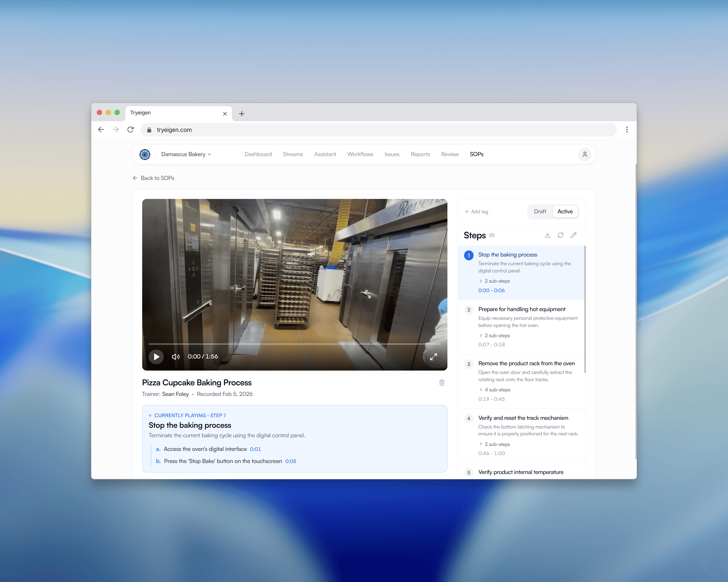Screen dimensions: 728x582
Task: Switch SOP status to Draft
Action: (x=540, y=212)
